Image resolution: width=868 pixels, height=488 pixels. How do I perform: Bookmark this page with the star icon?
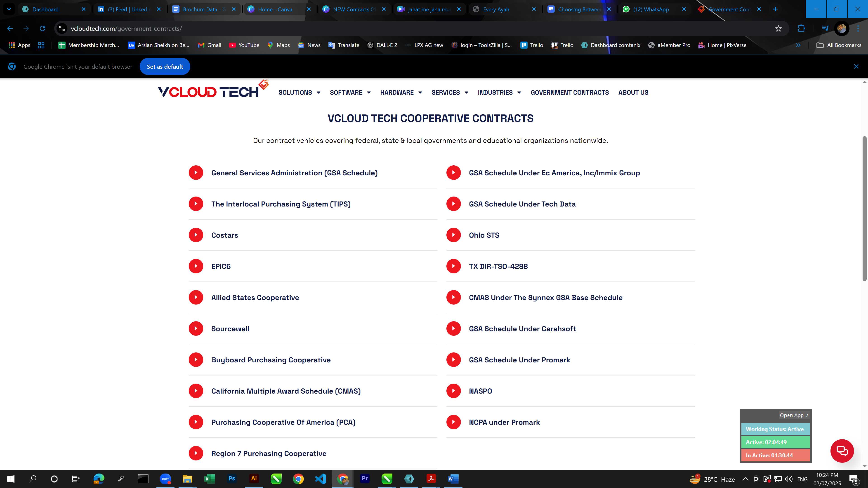(778, 29)
